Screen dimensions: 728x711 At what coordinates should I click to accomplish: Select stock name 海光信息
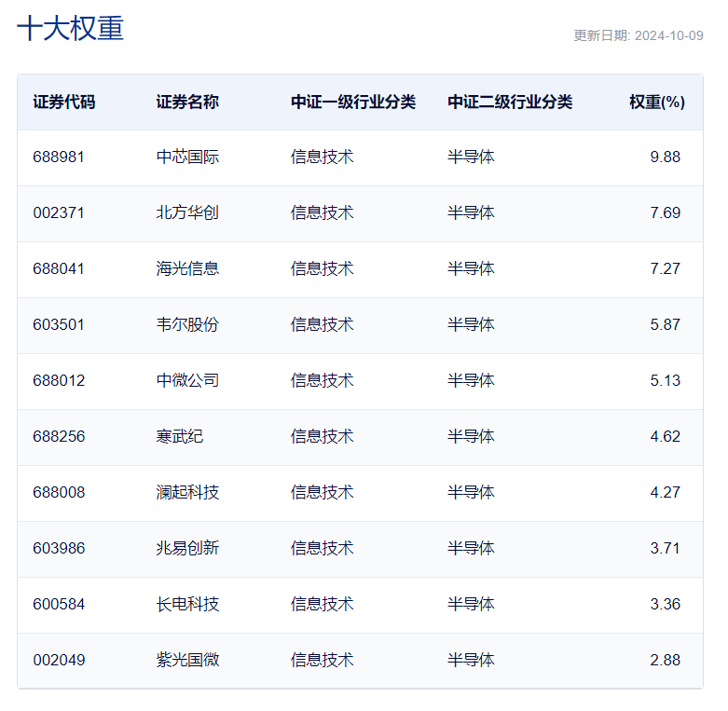187,268
